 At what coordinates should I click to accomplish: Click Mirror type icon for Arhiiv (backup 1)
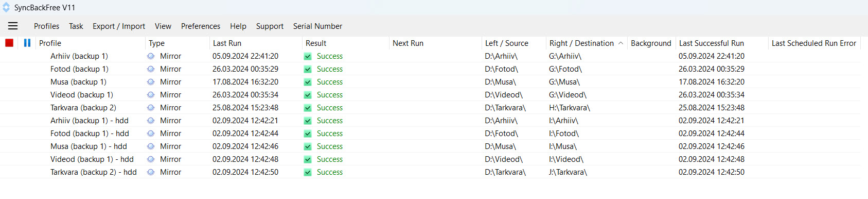pos(151,56)
